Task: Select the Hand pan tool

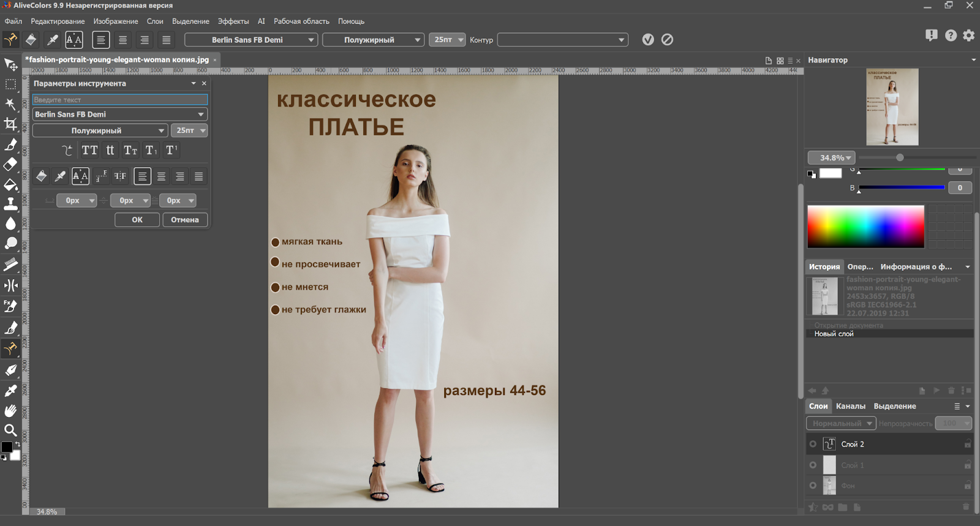Action: pos(10,410)
